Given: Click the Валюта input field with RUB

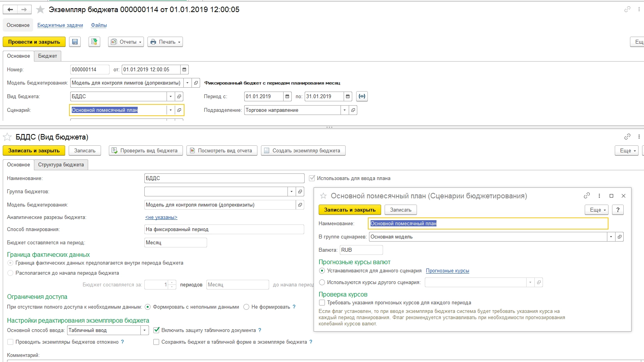Looking at the screenshot, I should [361, 250].
